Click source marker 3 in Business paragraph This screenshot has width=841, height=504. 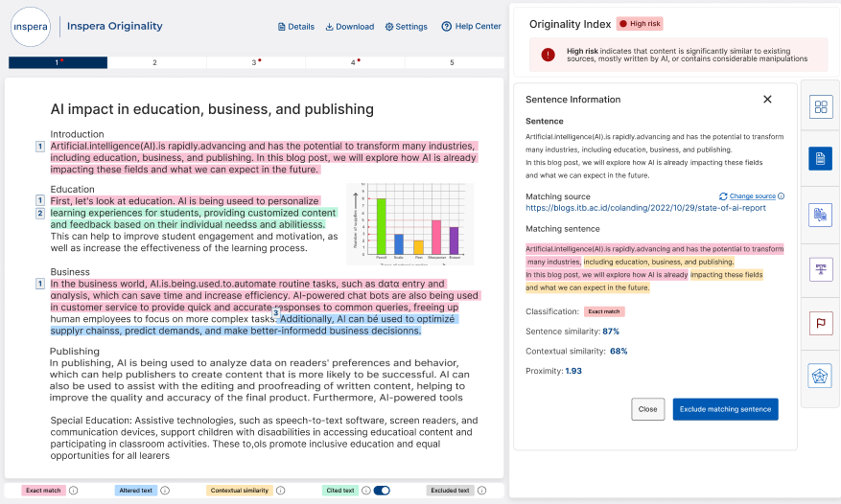pyautogui.click(x=275, y=312)
